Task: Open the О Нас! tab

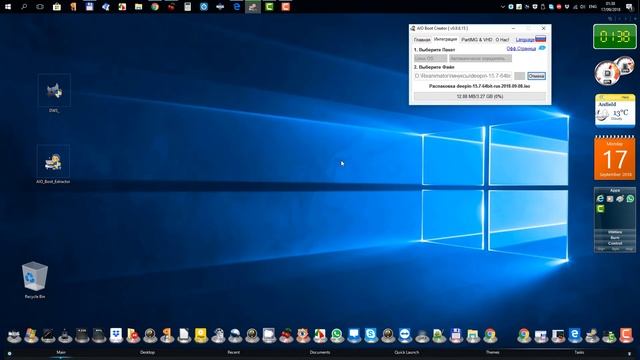Action: [502, 40]
